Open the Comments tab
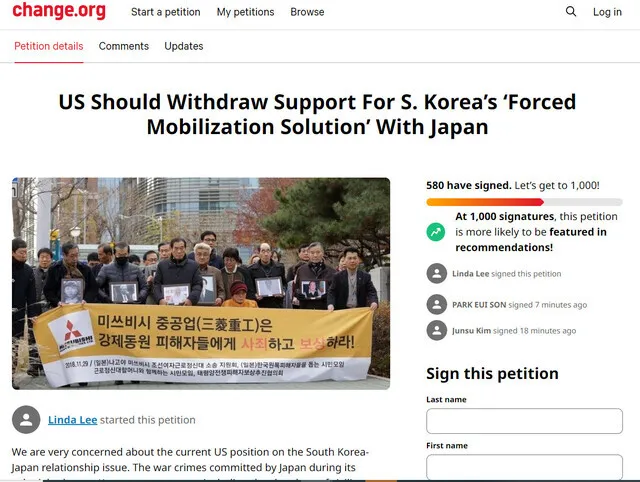 point(124,46)
